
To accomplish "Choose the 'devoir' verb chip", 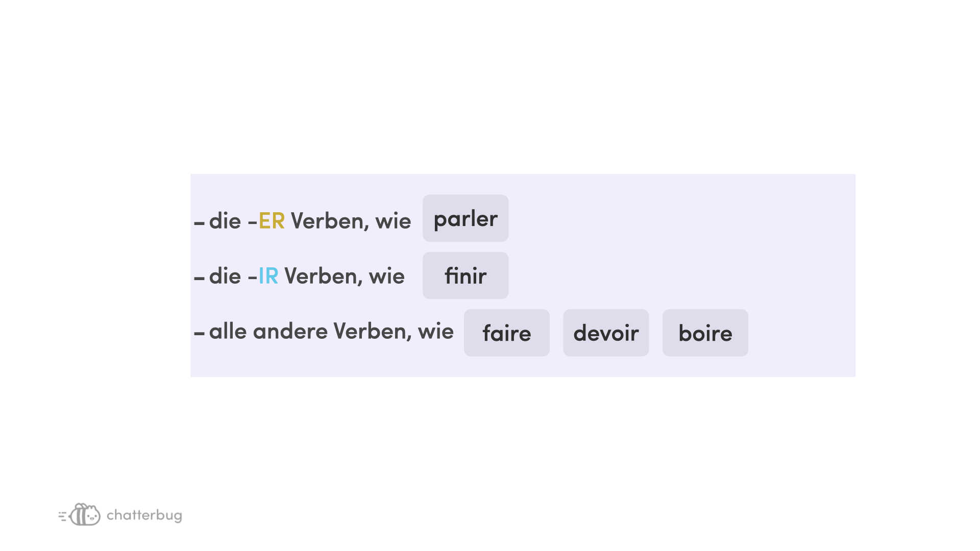I will 606,333.
